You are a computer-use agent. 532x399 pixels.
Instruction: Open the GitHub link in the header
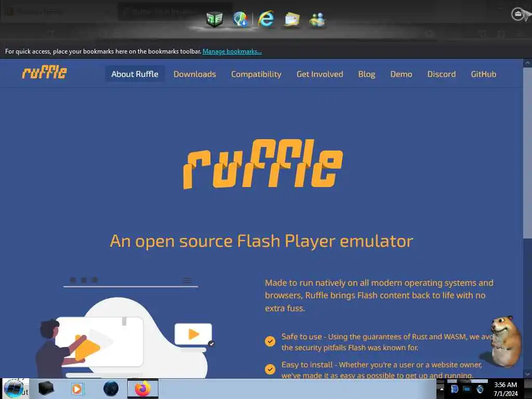pyautogui.click(x=484, y=74)
